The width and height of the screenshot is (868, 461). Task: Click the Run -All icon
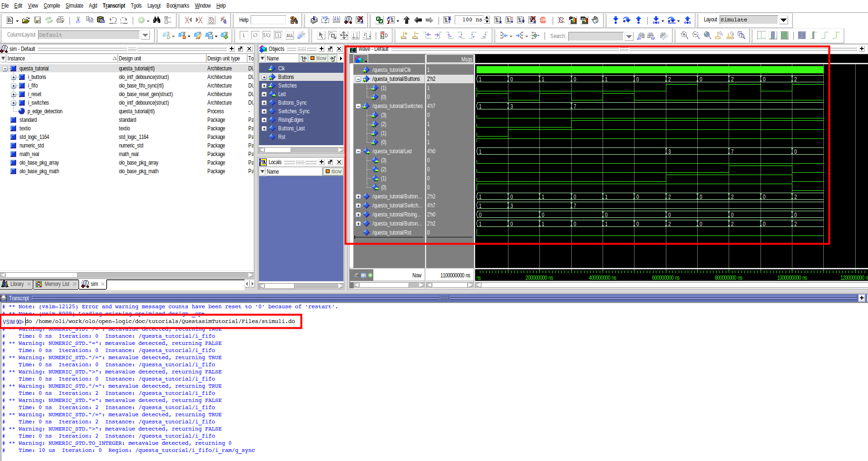(x=521, y=20)
